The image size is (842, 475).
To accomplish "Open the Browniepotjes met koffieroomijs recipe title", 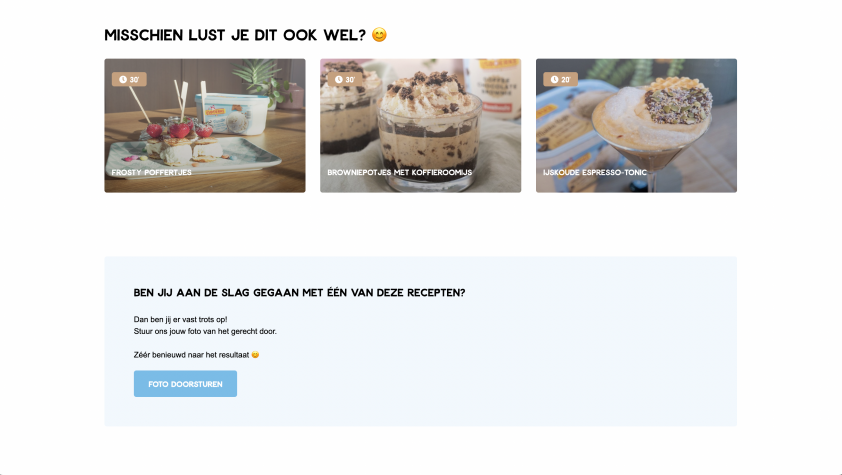I will (400, 172).
